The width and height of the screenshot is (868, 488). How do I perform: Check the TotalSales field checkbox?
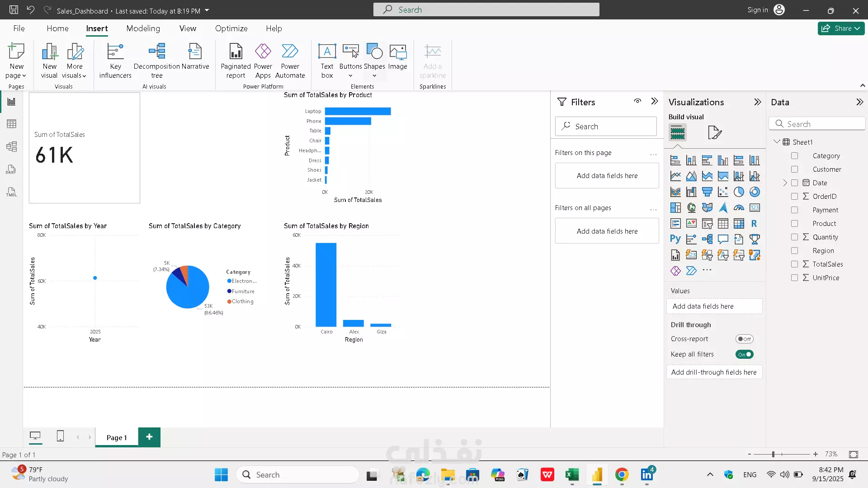(x=794, y=264)
